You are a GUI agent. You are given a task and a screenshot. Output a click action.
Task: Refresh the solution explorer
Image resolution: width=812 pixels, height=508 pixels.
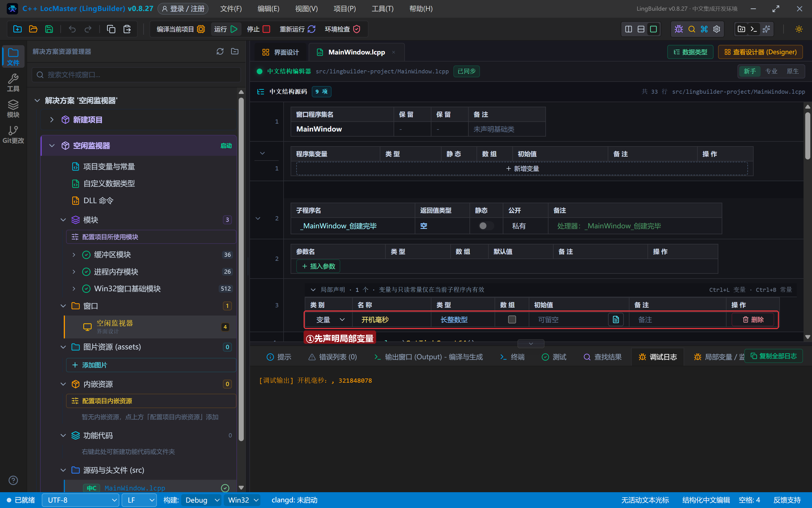pyautogui.click(x=220, y=51)
